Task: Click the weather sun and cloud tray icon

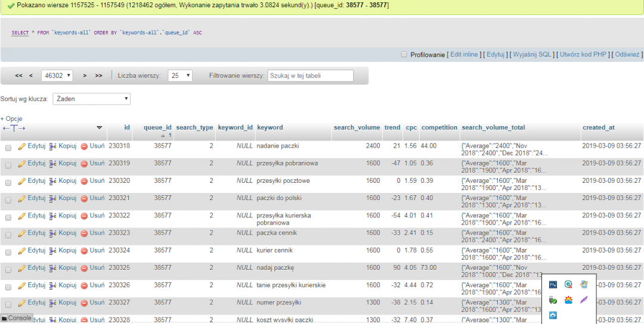Action: pyautogui.click(x=569, y=300)
